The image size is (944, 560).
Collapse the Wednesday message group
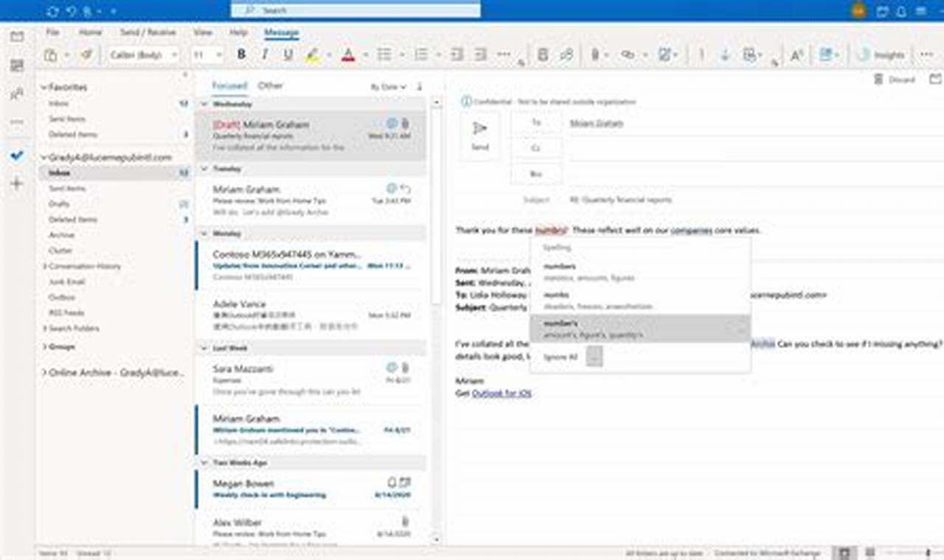tap(205, 105)
